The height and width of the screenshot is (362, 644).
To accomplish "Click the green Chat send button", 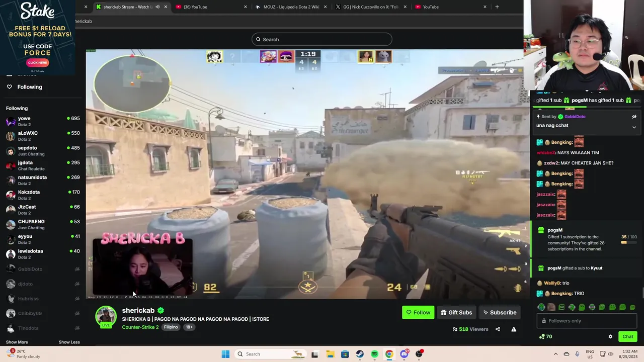I will coord(628,337).
